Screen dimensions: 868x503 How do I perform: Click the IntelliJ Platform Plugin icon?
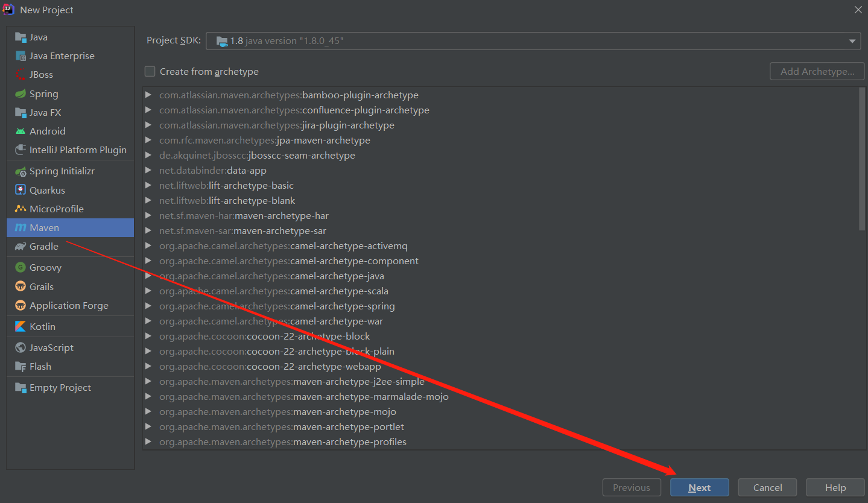pyautogui.click(x=21, y=150)
